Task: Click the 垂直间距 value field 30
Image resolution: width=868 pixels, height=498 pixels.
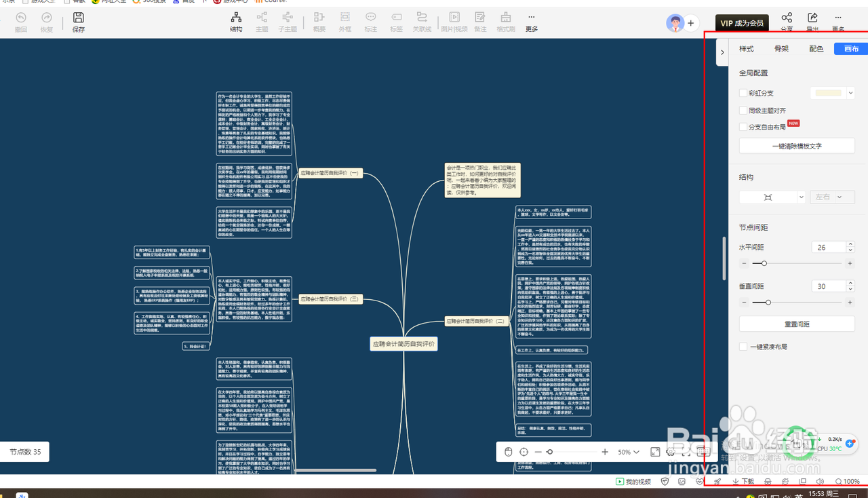Action: 827,286
